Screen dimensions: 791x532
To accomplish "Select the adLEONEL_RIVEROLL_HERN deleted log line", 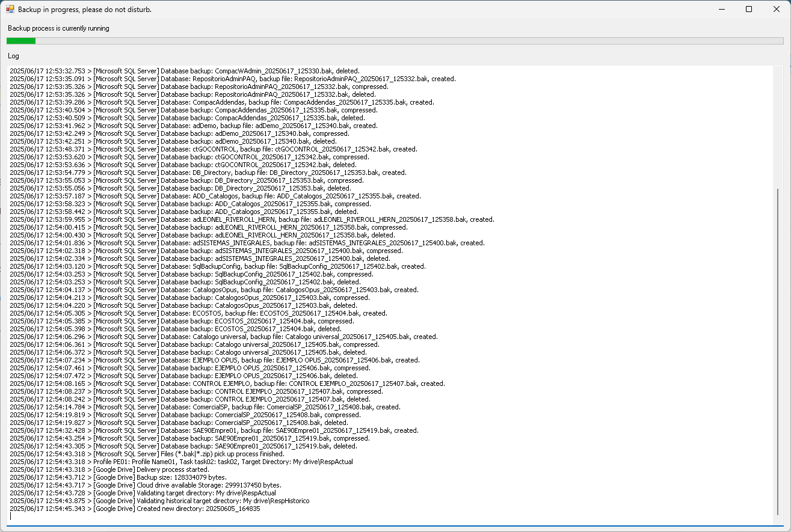I will click(202, 235).
